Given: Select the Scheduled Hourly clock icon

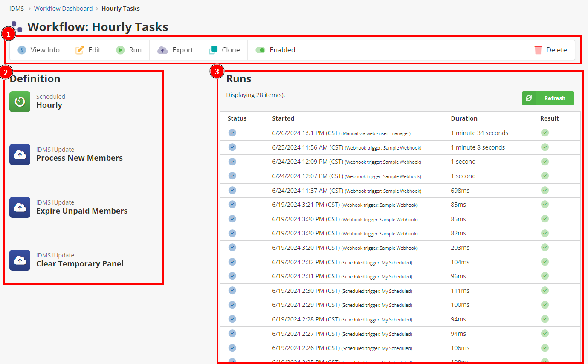Looking at the screenshot, I should (20, 102).
